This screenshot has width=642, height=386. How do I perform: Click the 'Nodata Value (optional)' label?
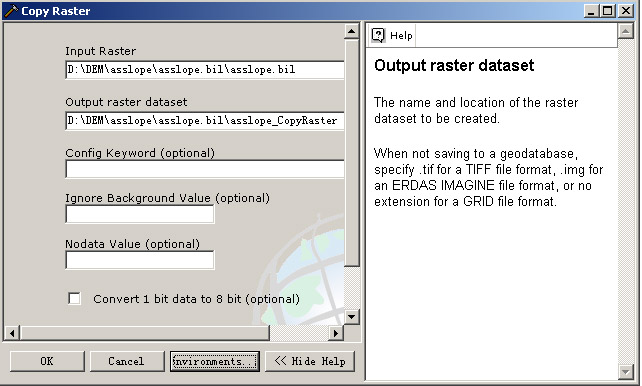(132, 244)
